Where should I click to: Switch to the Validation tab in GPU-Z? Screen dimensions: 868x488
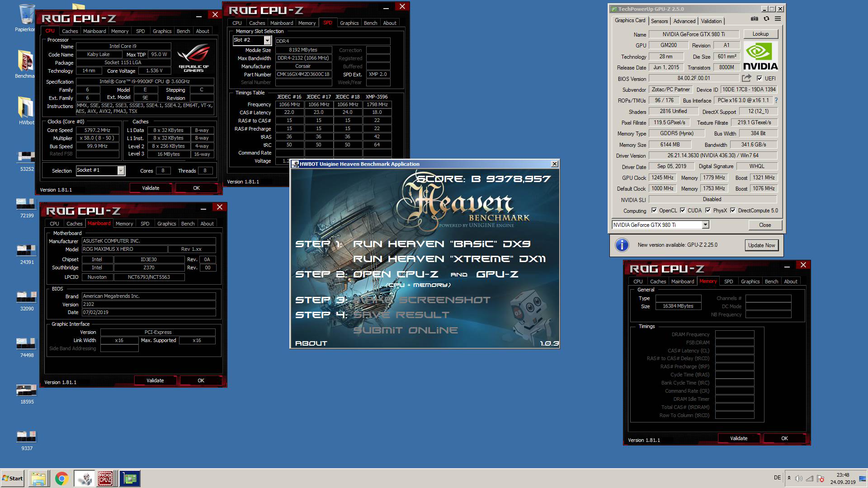pyautogui.click(x=711, y=21)
